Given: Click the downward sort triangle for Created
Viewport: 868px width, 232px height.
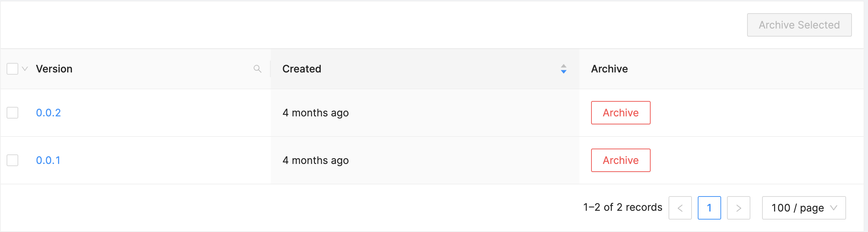Looking at the screenshot, I should (563, 72).
